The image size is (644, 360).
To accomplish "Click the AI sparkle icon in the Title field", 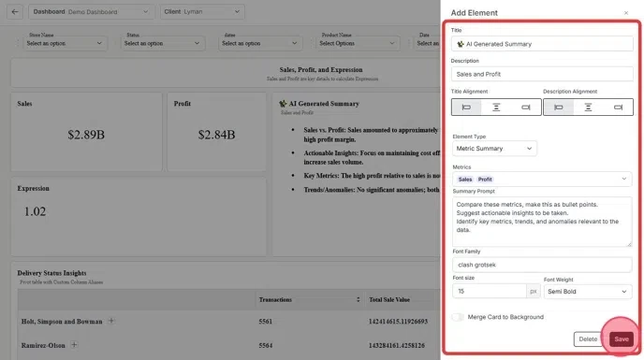I will pyautogui.click(x=461, y=44).
